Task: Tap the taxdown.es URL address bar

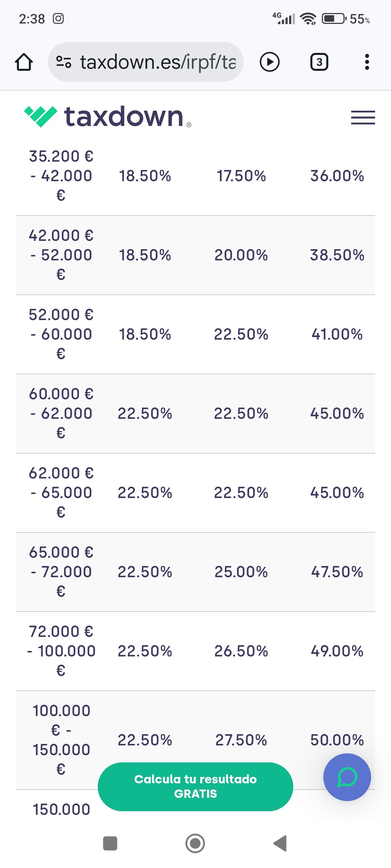Action: tap(157, 62)
